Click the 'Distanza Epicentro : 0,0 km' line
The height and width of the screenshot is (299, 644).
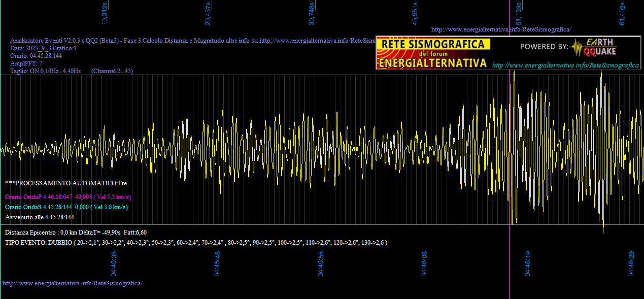pos(76,232)
